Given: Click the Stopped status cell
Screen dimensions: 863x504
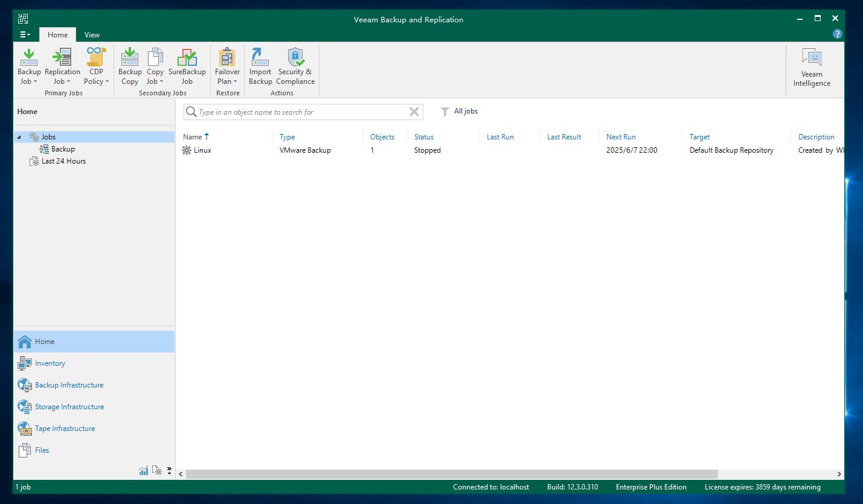Looking at the screenshot, I should (x=428, y=150).
